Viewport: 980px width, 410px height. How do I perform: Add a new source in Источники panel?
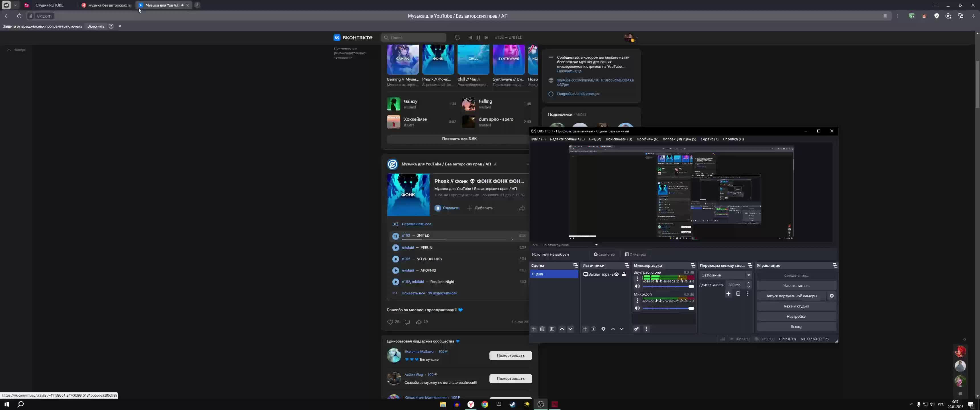pyautogui.click(x=585, y=329)
